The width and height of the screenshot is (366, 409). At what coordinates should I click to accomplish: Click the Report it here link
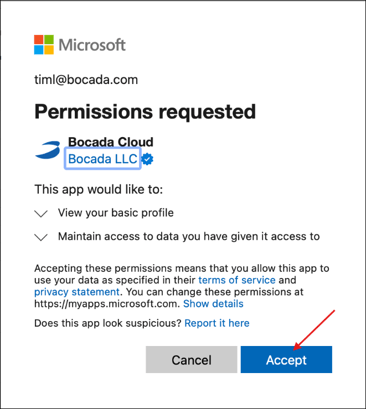217,323
